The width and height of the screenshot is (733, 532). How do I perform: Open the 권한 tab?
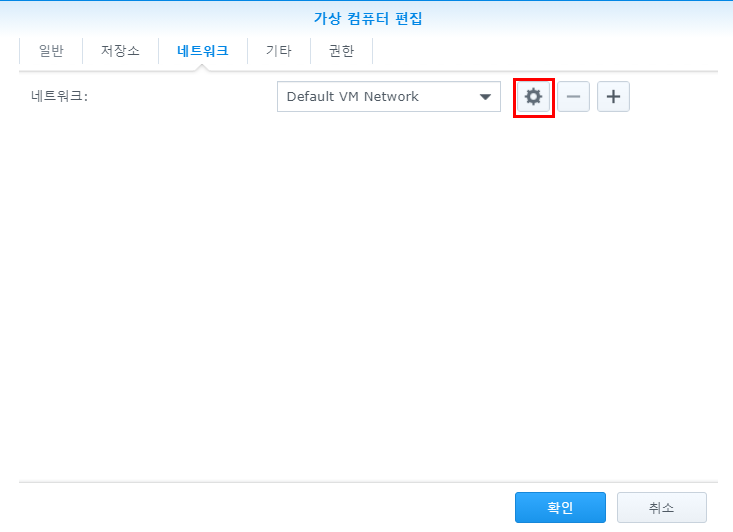[342, 50]
